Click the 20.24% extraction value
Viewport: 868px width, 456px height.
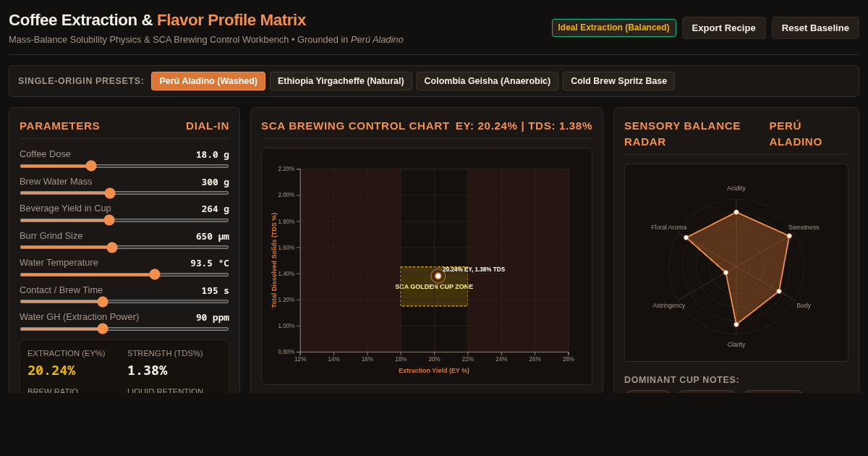(51, 370)
